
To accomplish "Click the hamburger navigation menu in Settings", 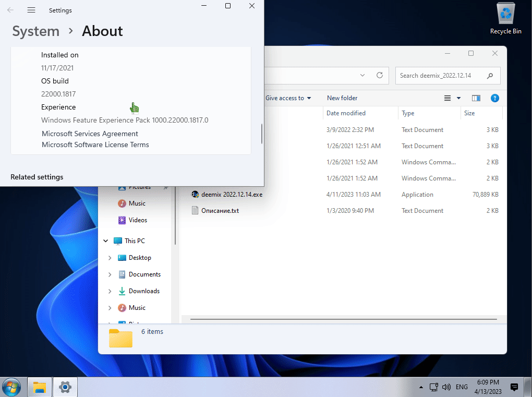I will coord(31,10).
